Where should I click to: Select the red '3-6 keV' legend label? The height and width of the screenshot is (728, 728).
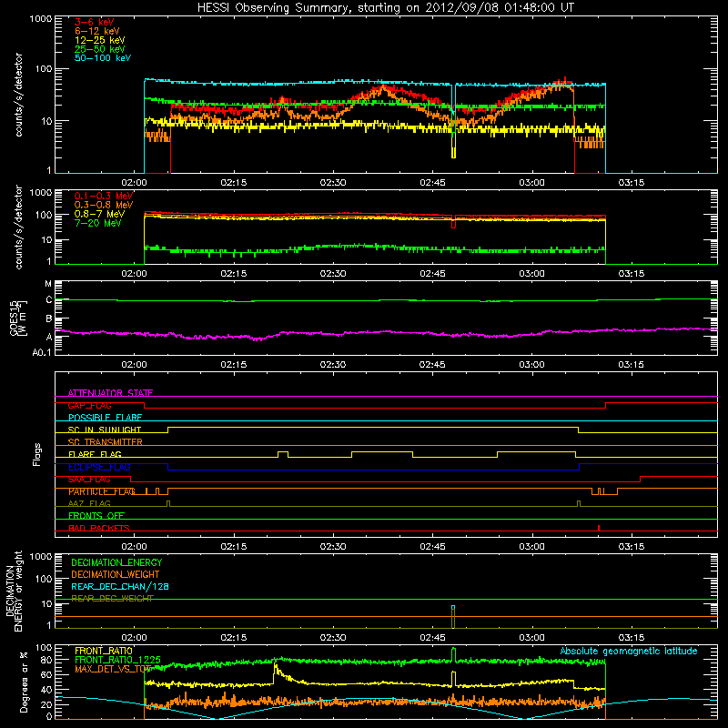point(95,22)
